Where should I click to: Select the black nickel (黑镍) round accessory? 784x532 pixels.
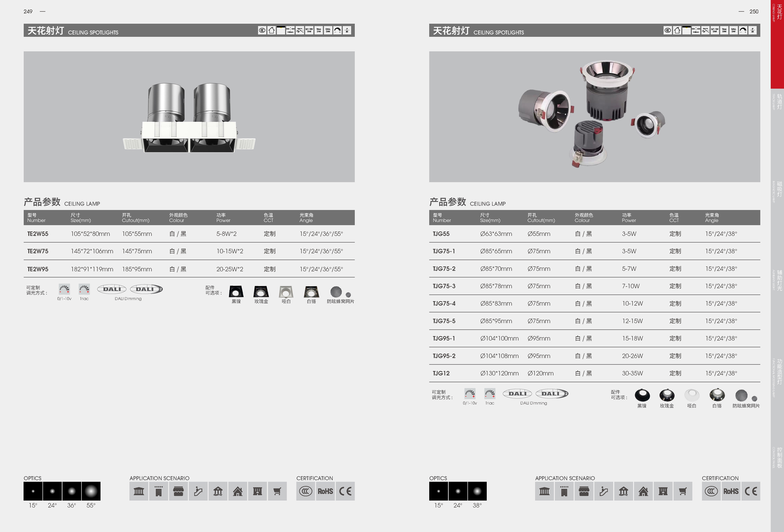tap(642, 395)
